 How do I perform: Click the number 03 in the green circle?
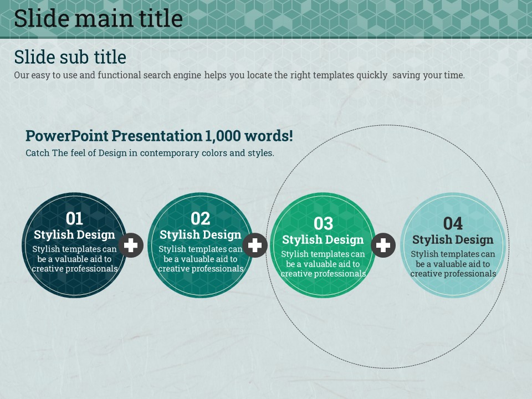[323, 223]
